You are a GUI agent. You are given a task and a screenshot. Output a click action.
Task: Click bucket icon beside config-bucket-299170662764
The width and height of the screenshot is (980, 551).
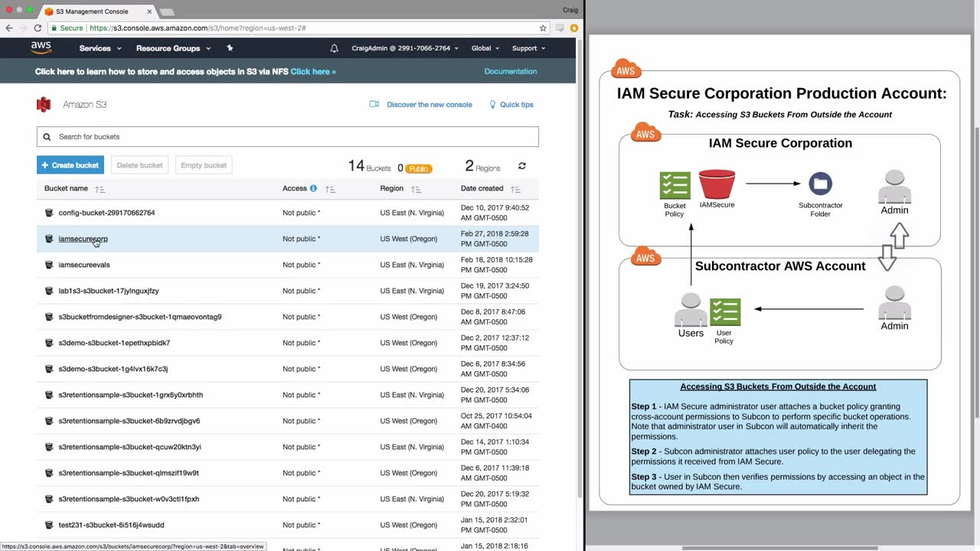[x=49, y=213]
